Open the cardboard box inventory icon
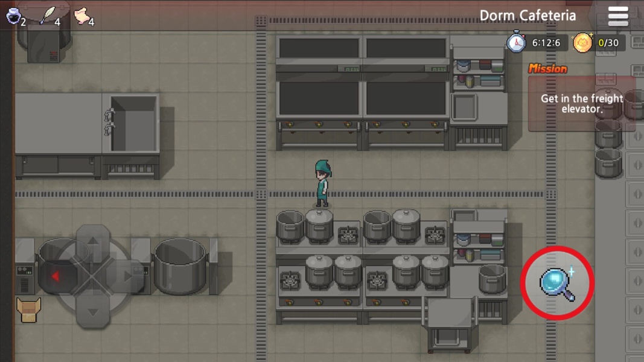 click(x=28, y=310)
